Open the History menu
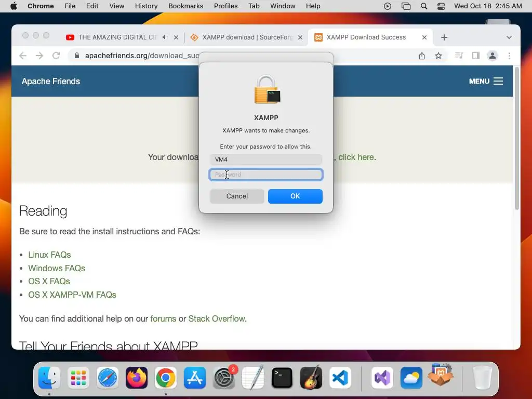Viewport: 532px width, 399px height. coord(146,6)
